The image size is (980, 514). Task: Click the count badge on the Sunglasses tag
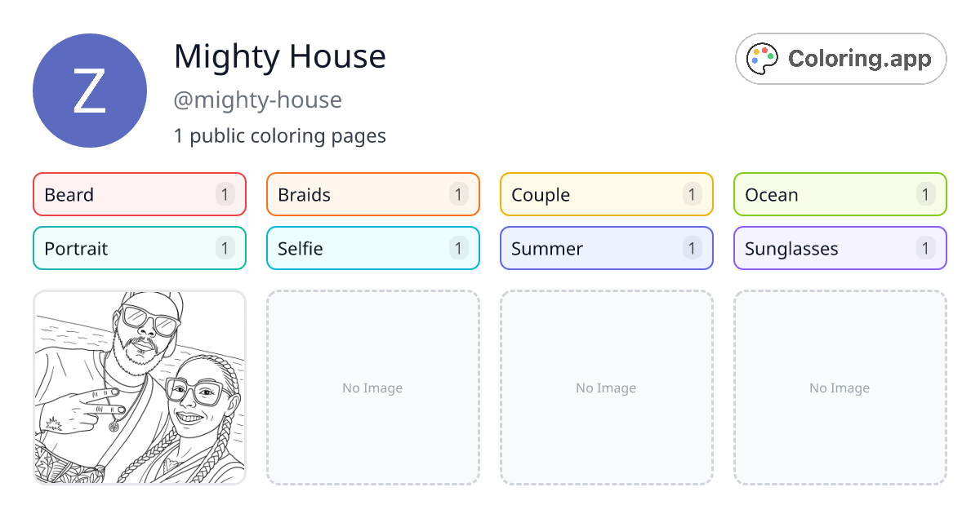(924, 248)
